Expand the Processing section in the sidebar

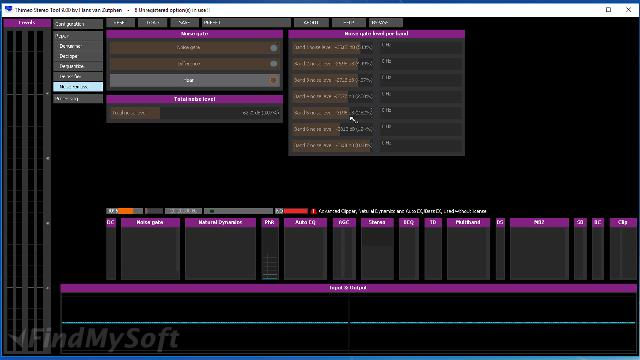click(x=78, y=99)
